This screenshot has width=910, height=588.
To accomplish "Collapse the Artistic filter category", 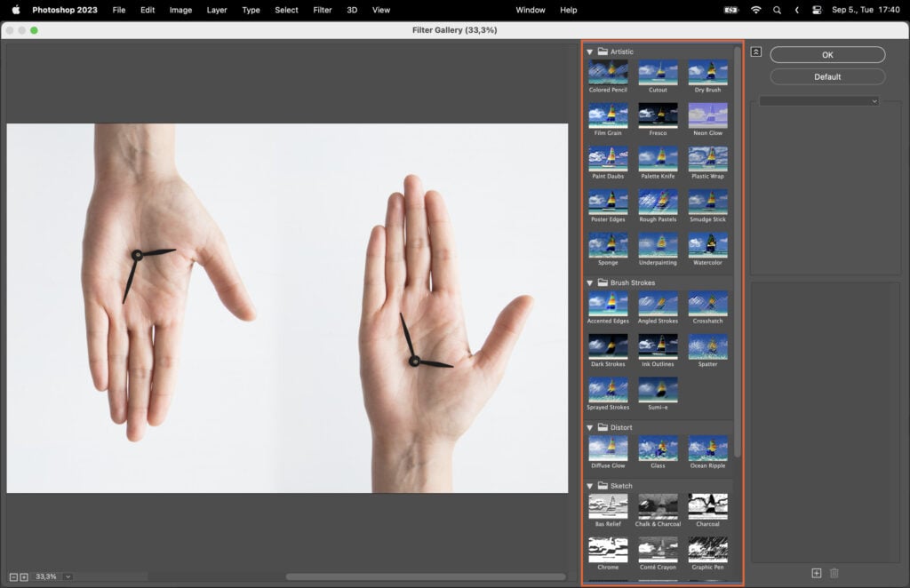I will [x=589, y=52].
